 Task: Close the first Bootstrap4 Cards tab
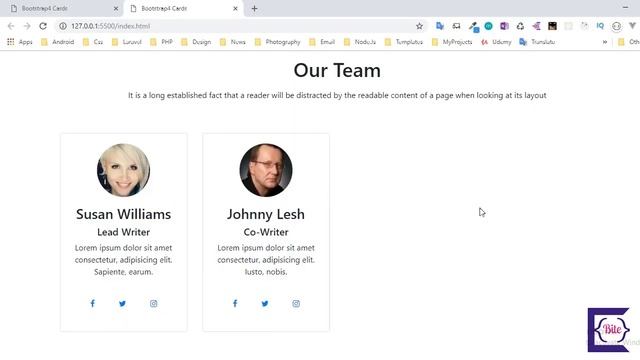[116, 9]
